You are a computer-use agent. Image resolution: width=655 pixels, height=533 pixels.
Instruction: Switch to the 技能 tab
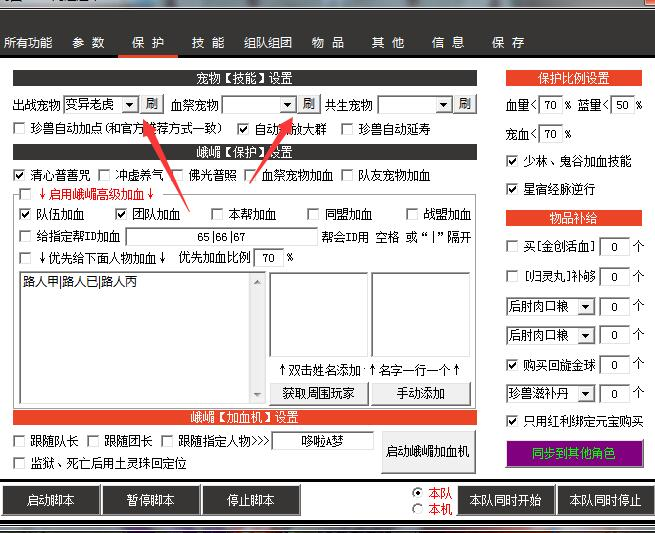pos(208,43)
